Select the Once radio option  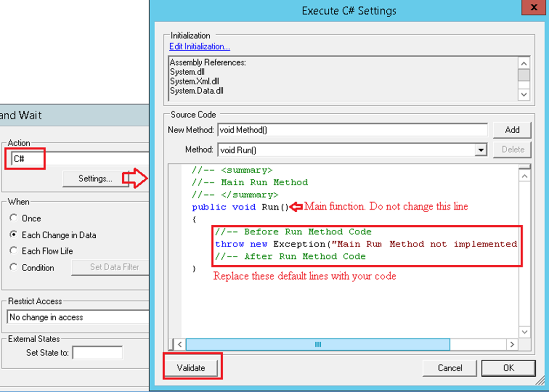[x=13, y=218]
